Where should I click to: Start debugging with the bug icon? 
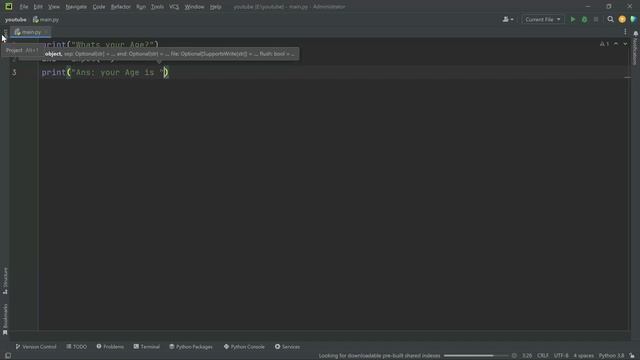[x=584, y=19]
